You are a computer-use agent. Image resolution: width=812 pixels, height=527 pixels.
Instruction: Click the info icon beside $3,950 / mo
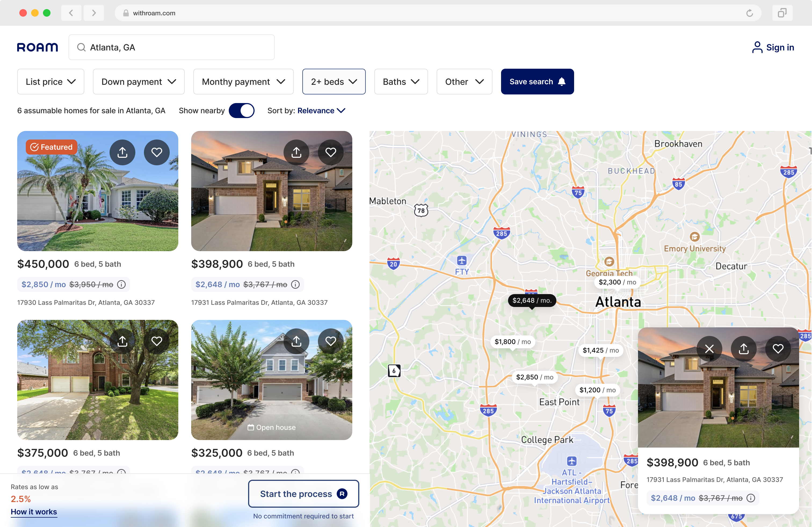pyautogui.click(x=121, y=284)
